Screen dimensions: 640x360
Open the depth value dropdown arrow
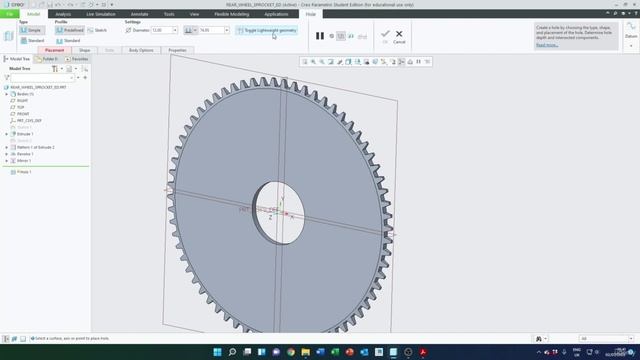pyautogui.click(x=227, y=30)
